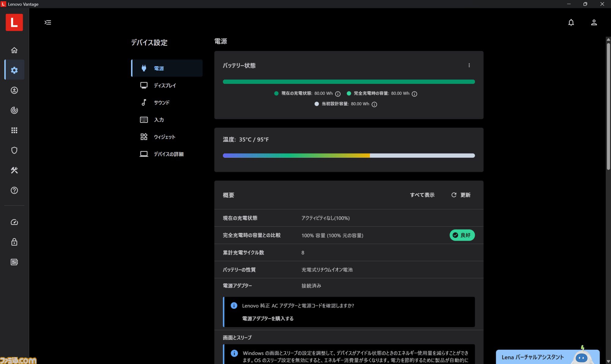Select ディスプレイ in device settings menu
Screen dimensions: 611x364
[167, 85]
